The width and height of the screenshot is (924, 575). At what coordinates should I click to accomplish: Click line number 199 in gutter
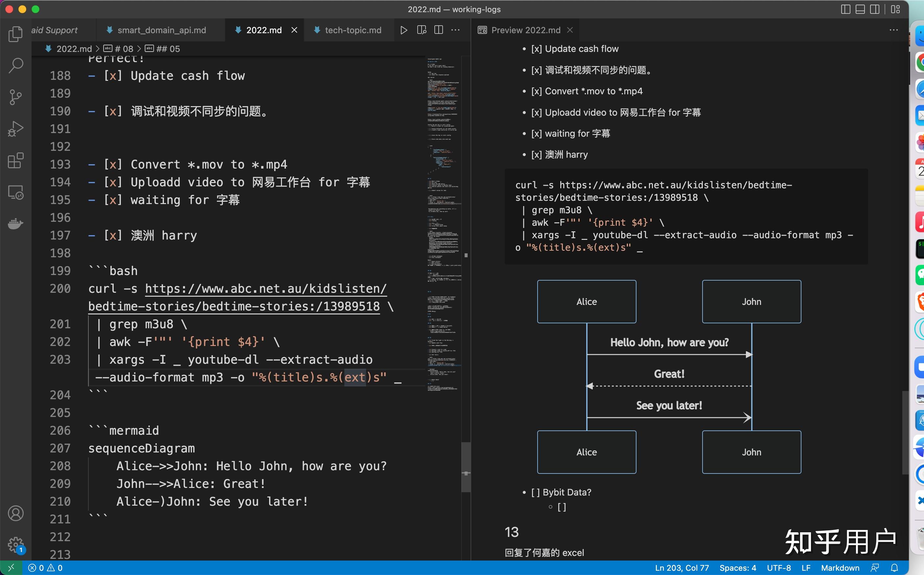pyautogui.click(x=60, y=271)
